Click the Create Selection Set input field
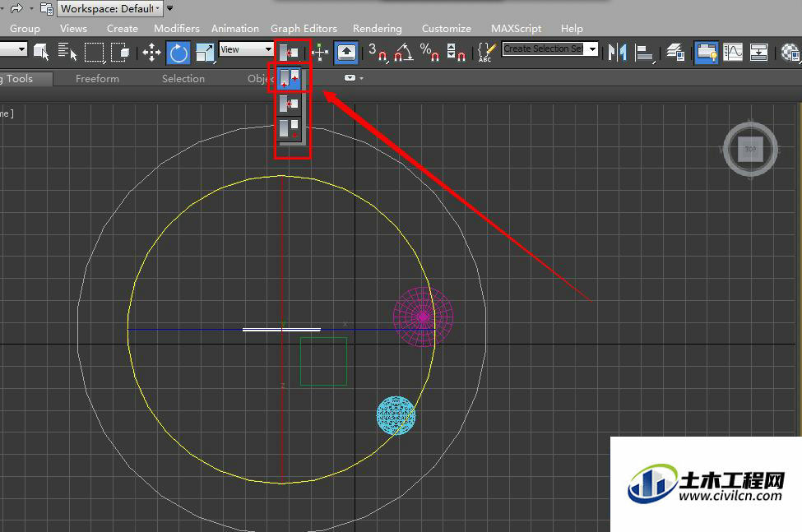This screenshot has height=532, width=802. point(544,49)
